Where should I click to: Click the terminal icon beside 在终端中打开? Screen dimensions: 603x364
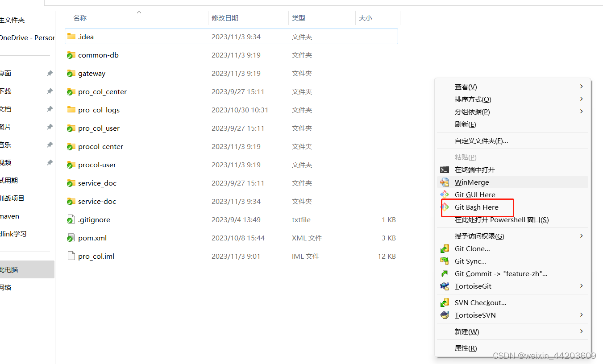[x=445, y=170]
